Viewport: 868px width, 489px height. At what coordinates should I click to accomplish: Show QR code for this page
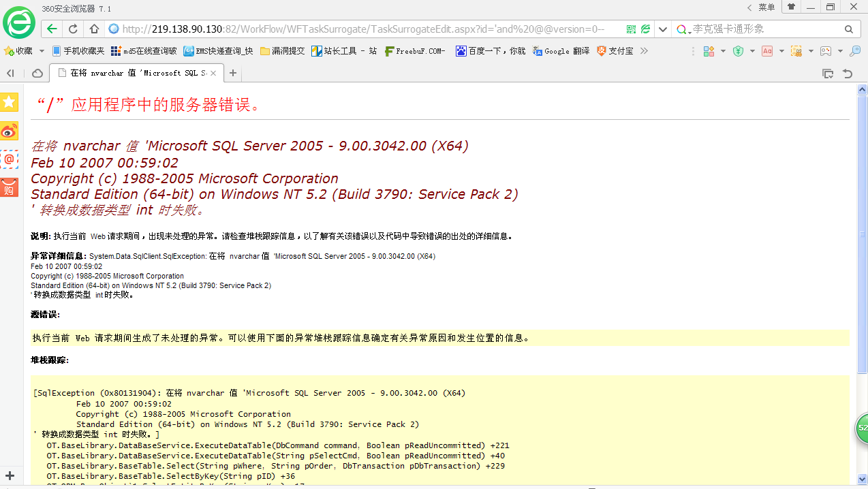[631, 29]
